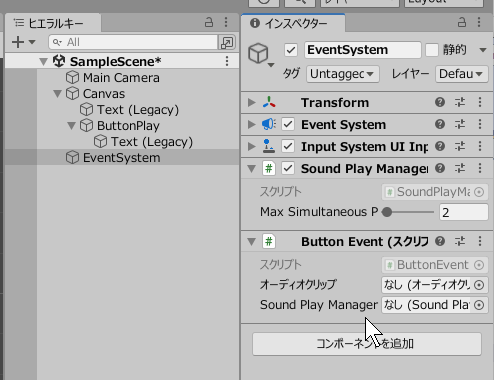Screen dimensions: 494x380
Task: Open Inspector panel kebab menu
Action: (479, 22)
